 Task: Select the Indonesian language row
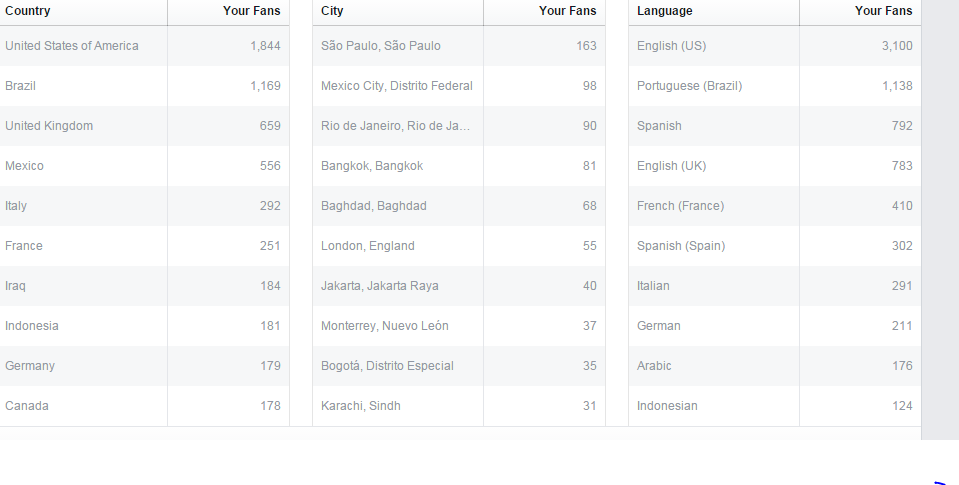coord(667,406)
